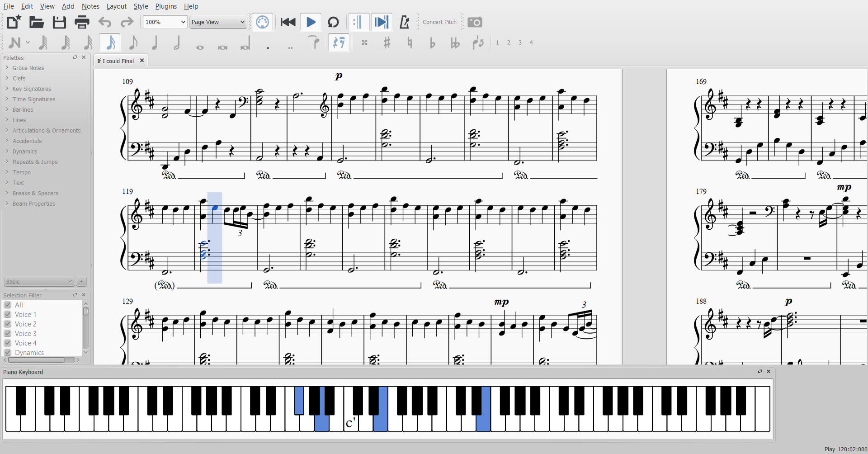Rewind playback to start

(x=288, y=22)
